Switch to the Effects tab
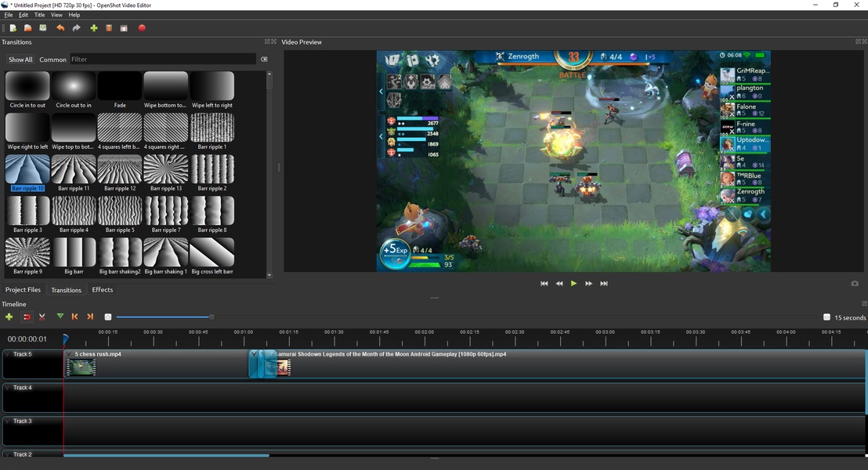 click(103, 290)
